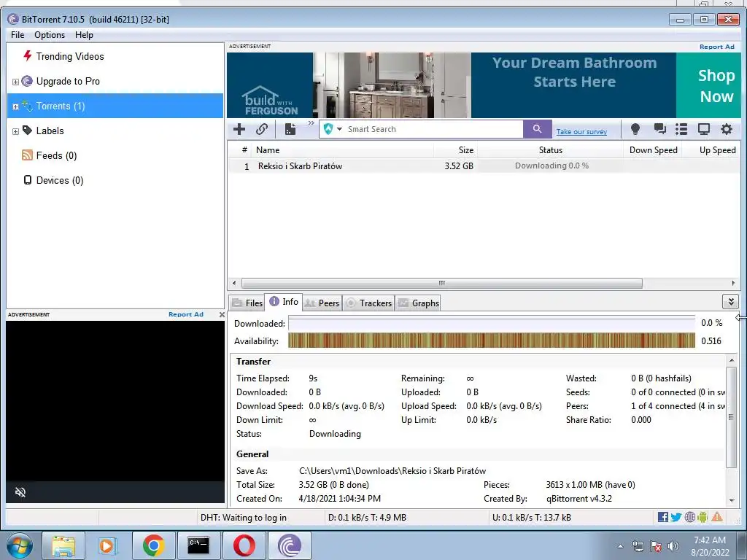The height and width of the screenshot is (560, 747).
Task: Select Labels in the sidebar
Action: [50, 131]
